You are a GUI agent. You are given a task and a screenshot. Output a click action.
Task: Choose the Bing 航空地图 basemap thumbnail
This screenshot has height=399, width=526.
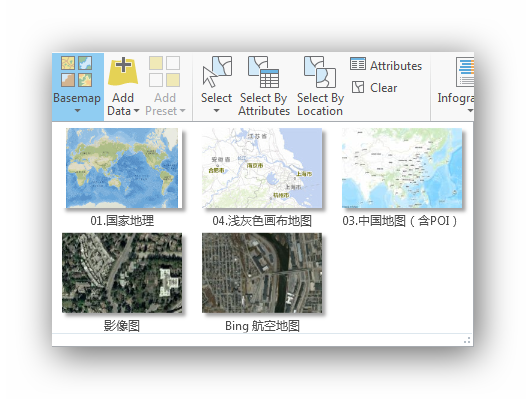click(262, 273)
